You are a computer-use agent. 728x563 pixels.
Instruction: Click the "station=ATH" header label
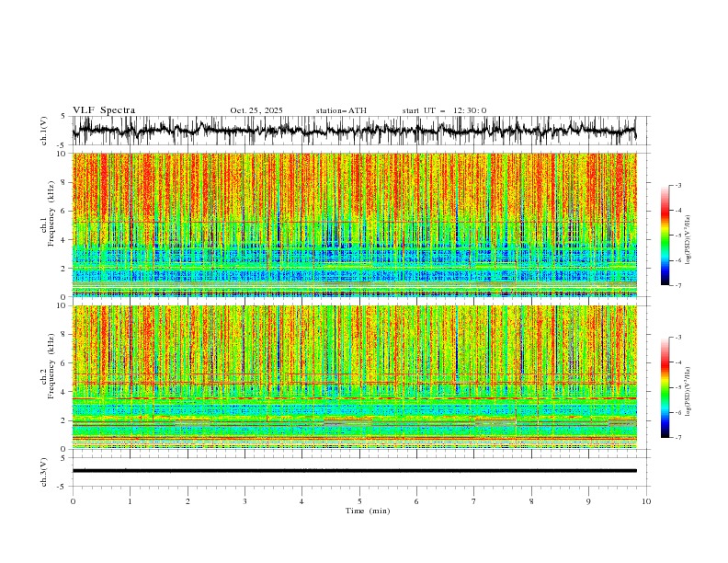(341, 110)
